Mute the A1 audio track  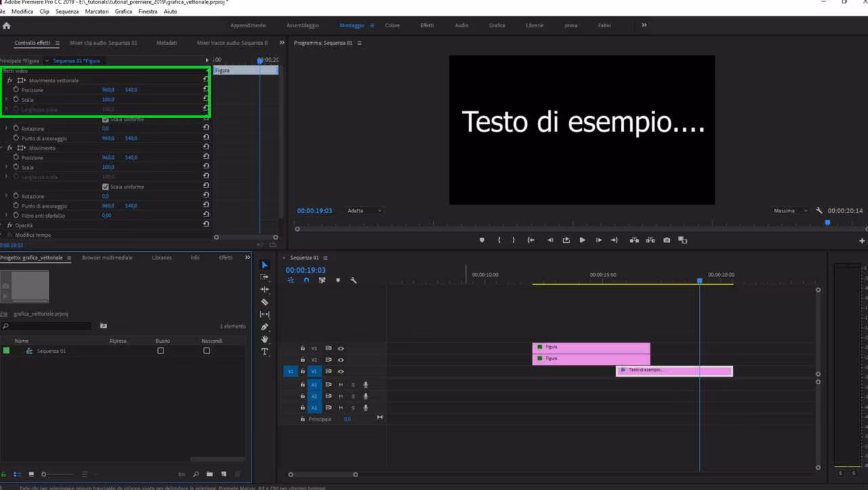341,384
